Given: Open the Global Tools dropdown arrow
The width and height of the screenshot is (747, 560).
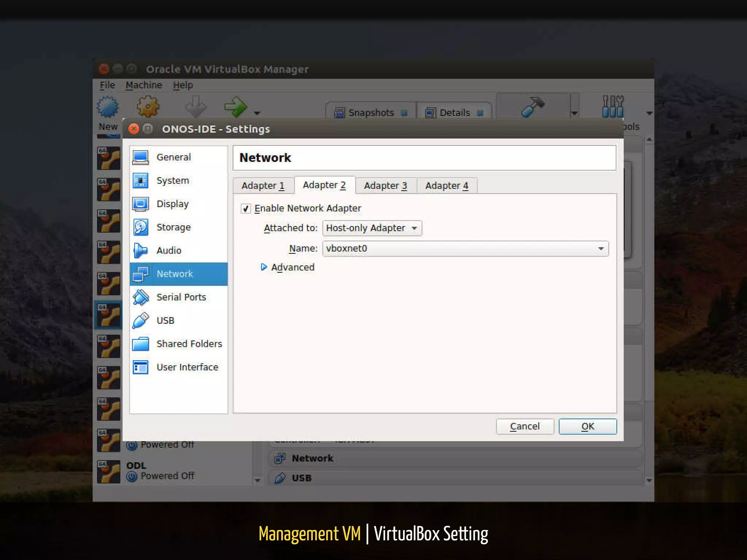Looking at the screenshot, I should click(649, 113).
